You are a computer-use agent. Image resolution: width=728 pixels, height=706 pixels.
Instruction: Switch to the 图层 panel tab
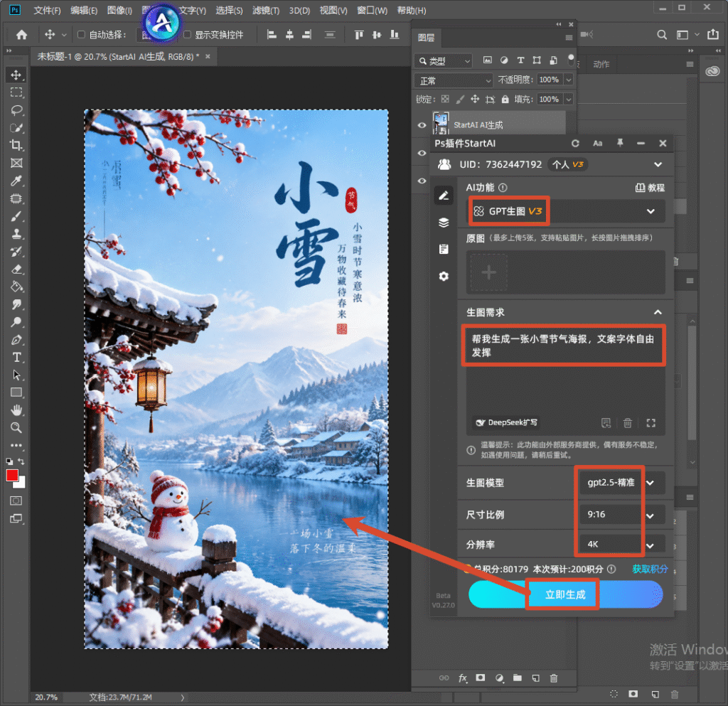click(x=426, y=38)
